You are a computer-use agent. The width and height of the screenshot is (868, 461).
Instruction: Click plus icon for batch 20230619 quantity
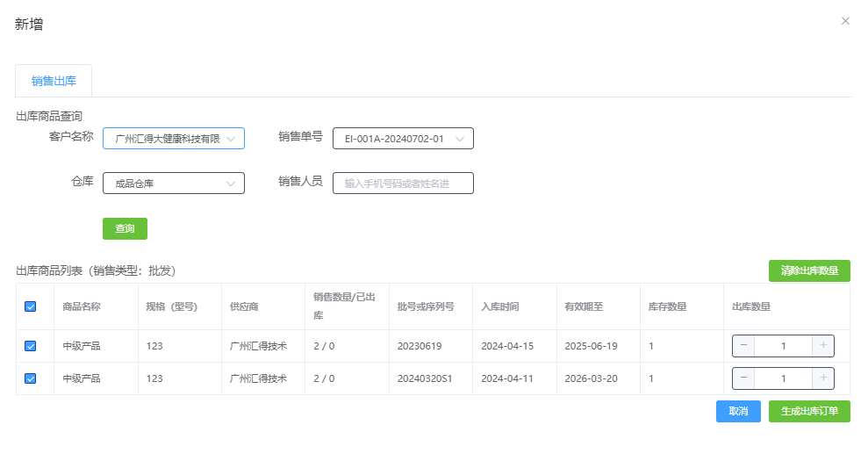tap(823, 346)
